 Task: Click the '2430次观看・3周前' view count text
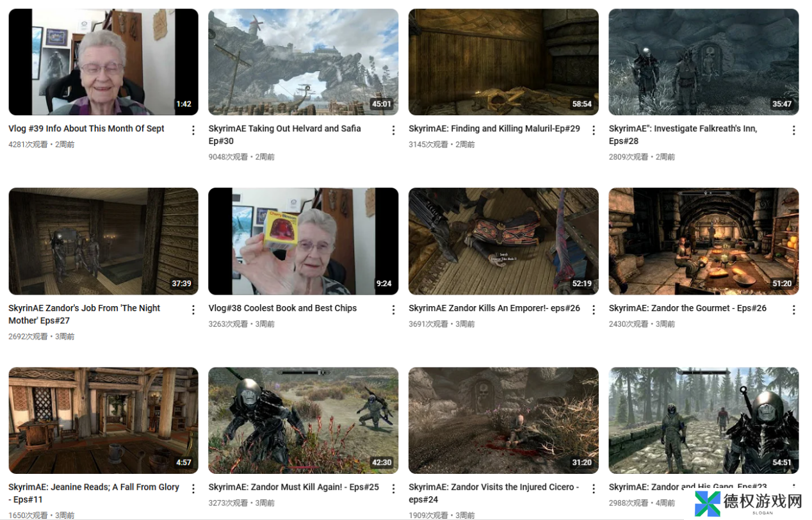(642, 324)
